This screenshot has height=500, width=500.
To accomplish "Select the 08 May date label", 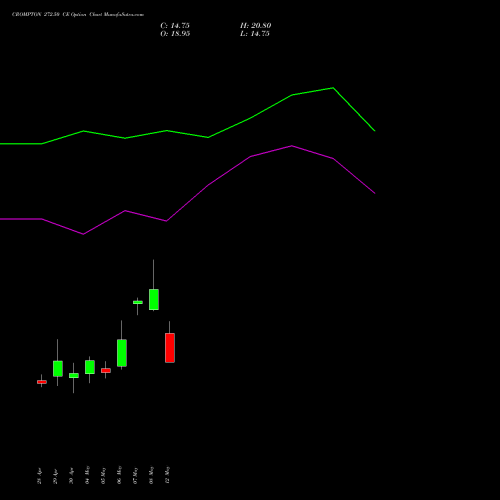I will tap(151, 475).
